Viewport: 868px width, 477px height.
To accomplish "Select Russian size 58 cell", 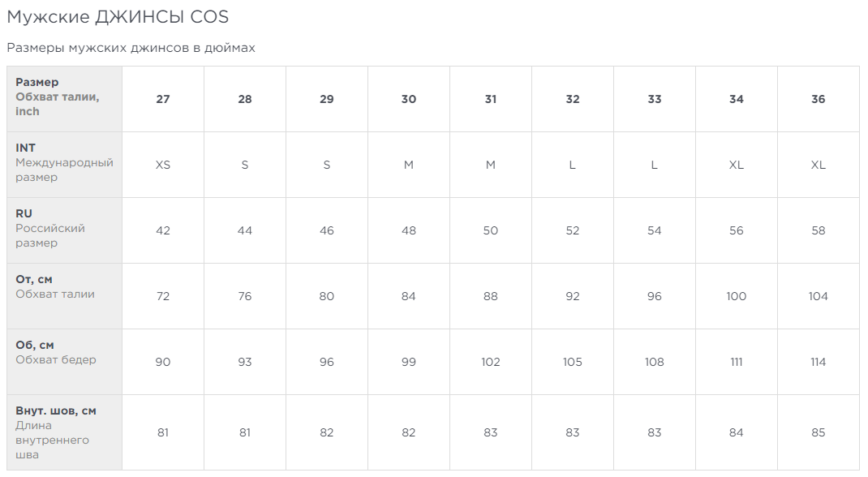I will point(818,230).
